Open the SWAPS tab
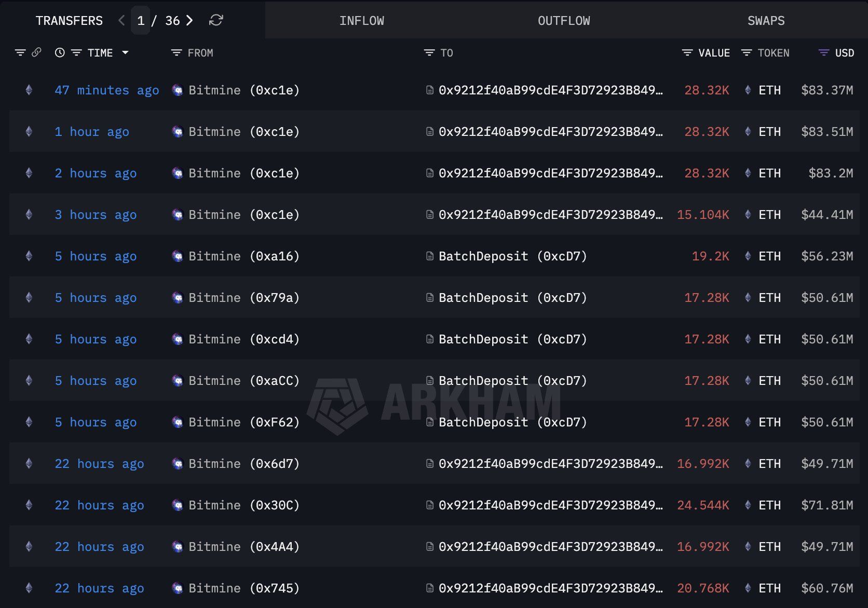Screen dimensions: 868x608 pyautogui.click(x=766, y=21)
